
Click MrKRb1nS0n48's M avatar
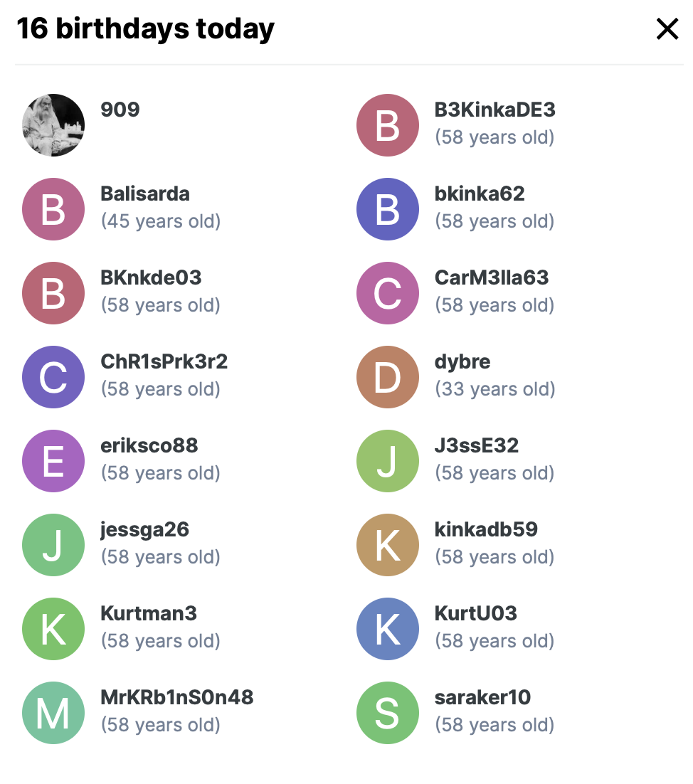53,713
